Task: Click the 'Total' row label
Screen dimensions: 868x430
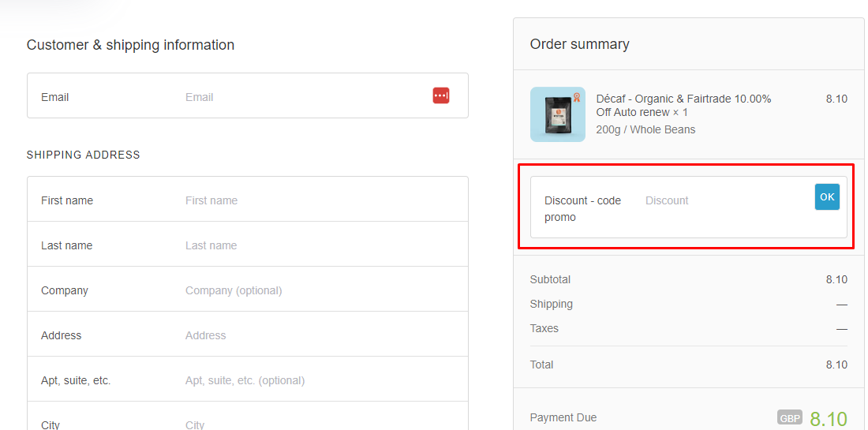Action: (541, 365)
